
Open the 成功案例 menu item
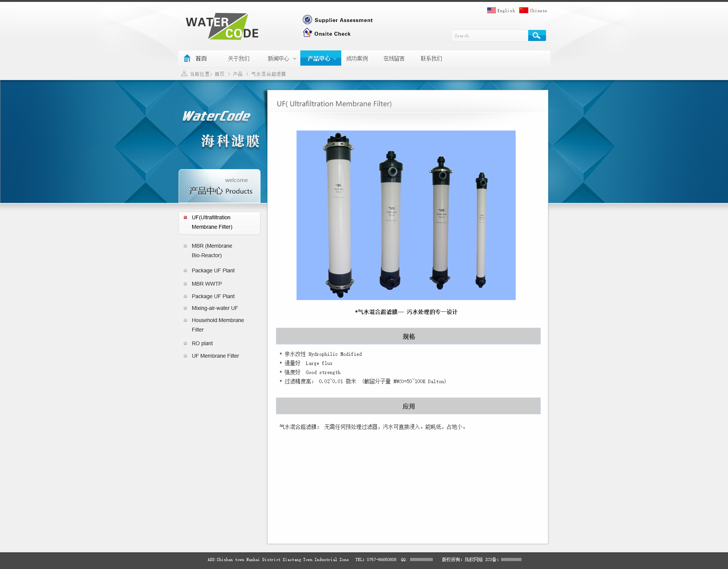pyautogui.click(x=357, y=58)
